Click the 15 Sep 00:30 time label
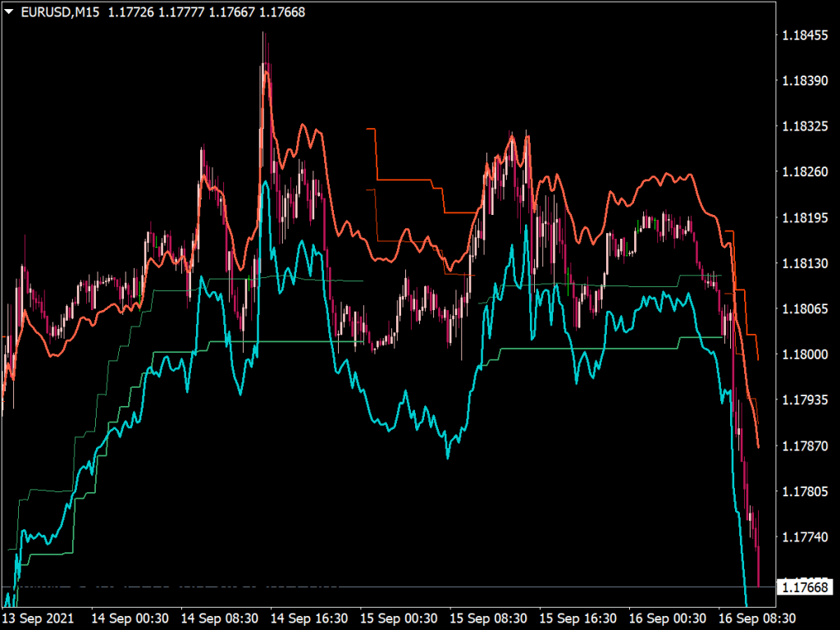This screenshot has height=630, width=840. click(x=399, y=619)
